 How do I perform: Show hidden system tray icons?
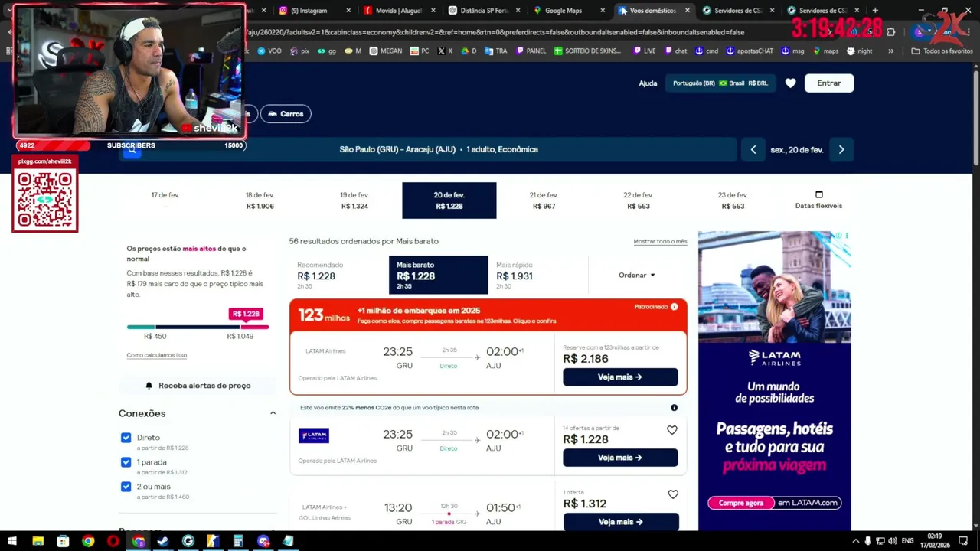[x=855, y=541]
